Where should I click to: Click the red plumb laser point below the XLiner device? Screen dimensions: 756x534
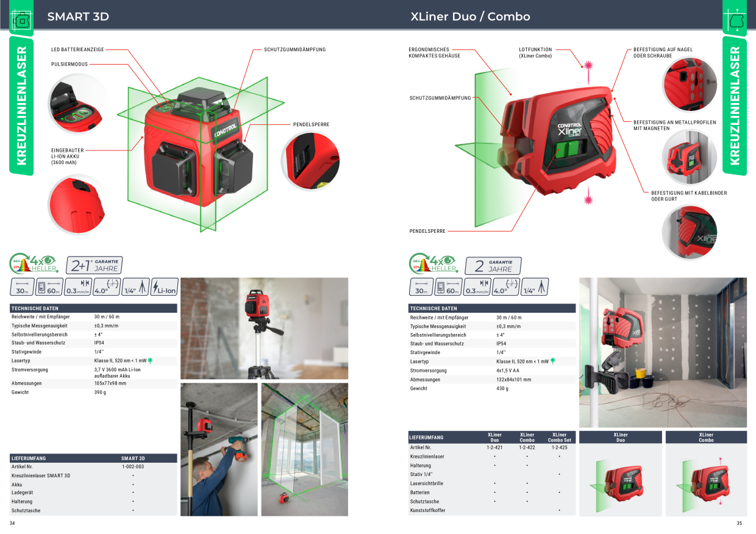(x=588, y=199)
